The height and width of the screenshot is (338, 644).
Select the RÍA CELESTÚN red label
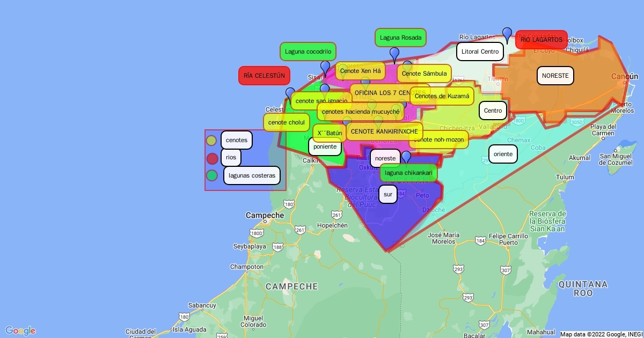264,76
